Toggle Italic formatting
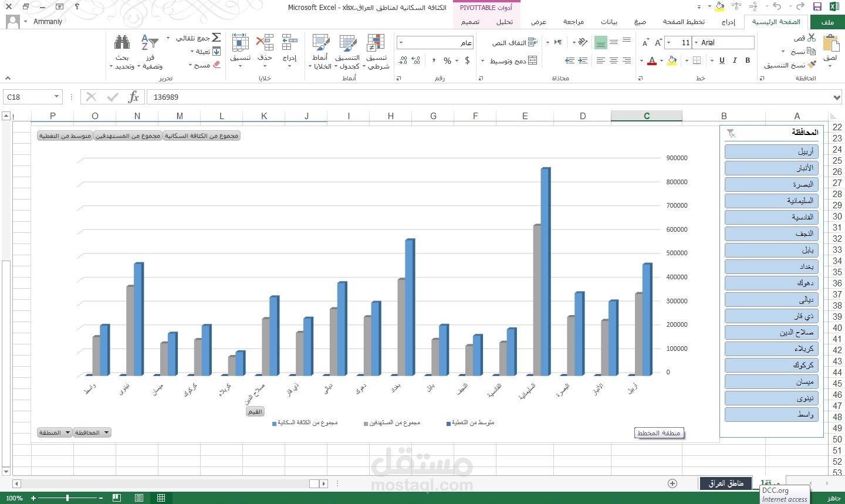 (735, 60)
